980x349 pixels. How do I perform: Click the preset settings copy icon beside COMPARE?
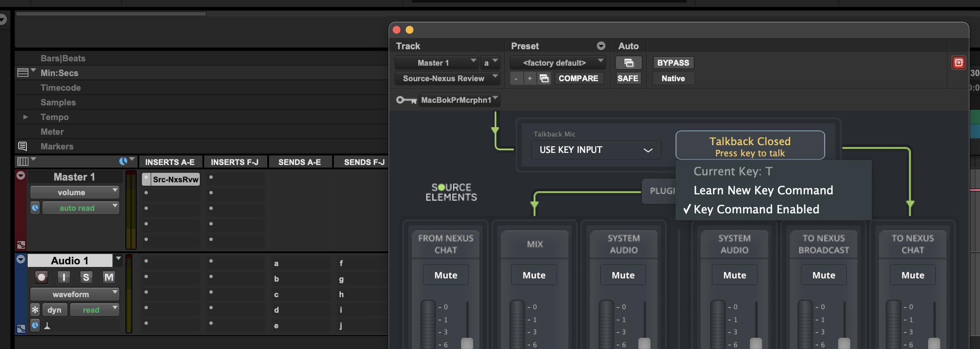click(544, 78)
